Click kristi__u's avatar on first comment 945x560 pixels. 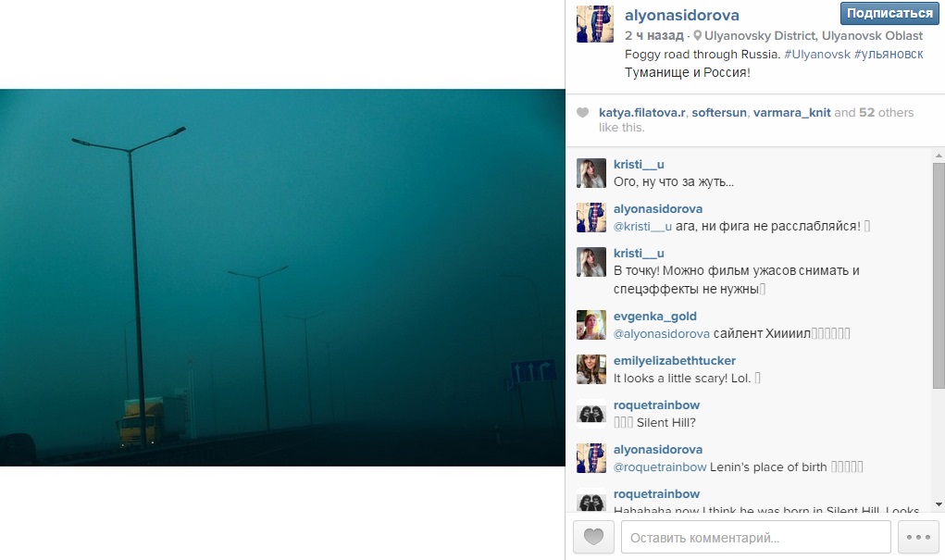[591, 173]
